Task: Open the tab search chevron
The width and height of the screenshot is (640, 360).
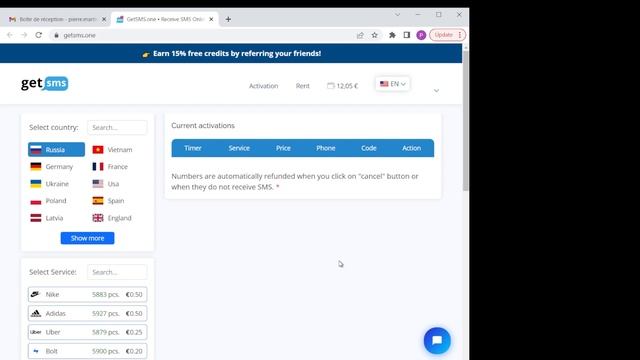Action: [x=398, y=15]
